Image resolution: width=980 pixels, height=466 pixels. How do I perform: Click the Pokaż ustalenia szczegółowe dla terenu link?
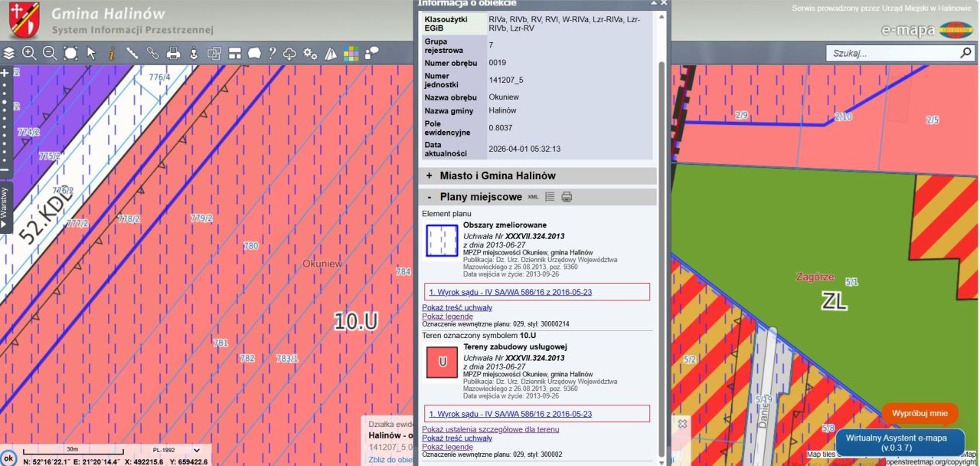(490, 429)
